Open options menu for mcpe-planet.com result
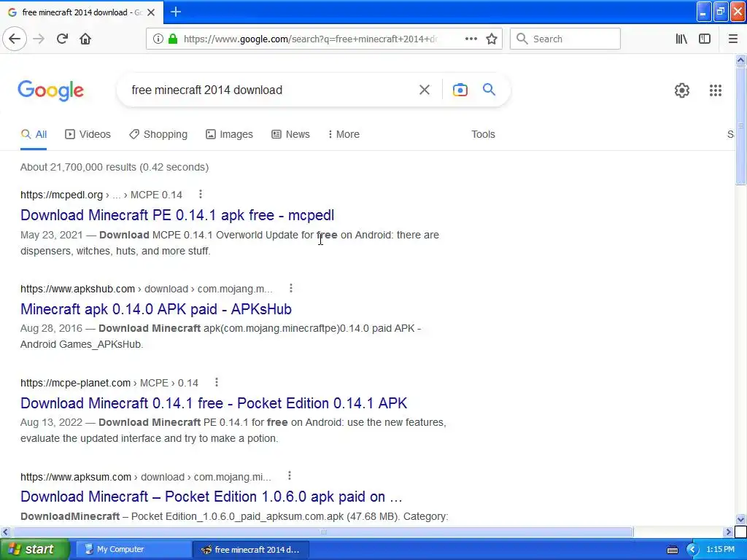The width and height of the screenshot is (747, 560). [x=216, y=382]
